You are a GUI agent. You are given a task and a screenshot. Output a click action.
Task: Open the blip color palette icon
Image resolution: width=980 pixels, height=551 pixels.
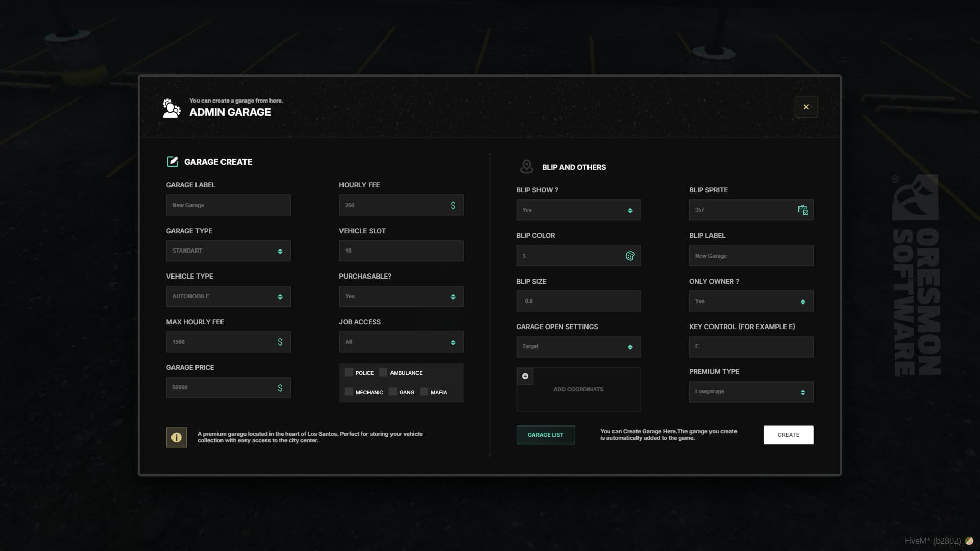tap(630, 256)
